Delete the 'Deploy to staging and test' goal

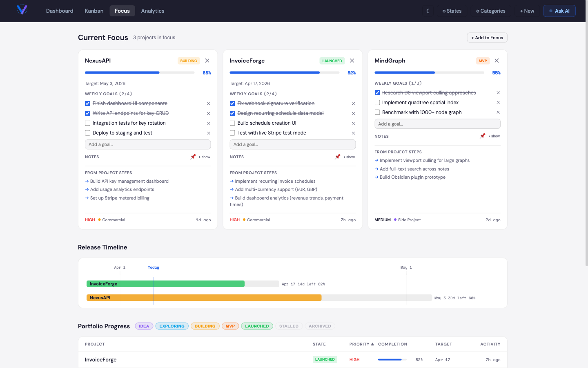click(209, 133)
